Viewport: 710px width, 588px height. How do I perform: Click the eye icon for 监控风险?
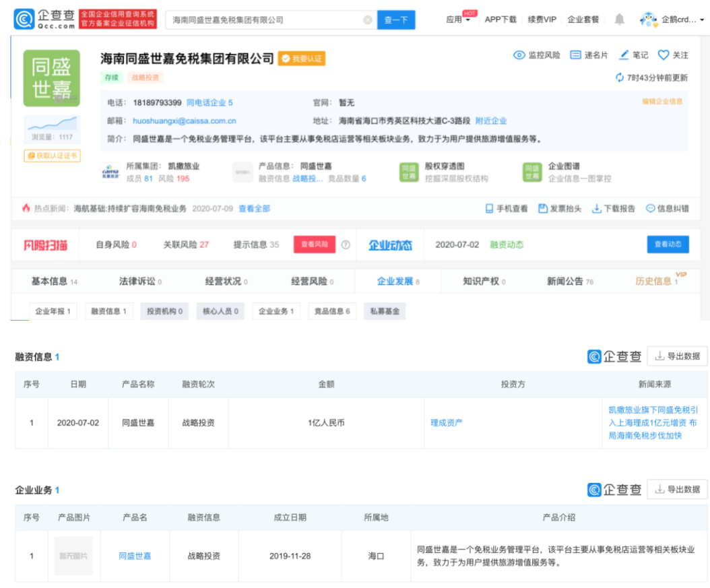click(x=519, y=55)
